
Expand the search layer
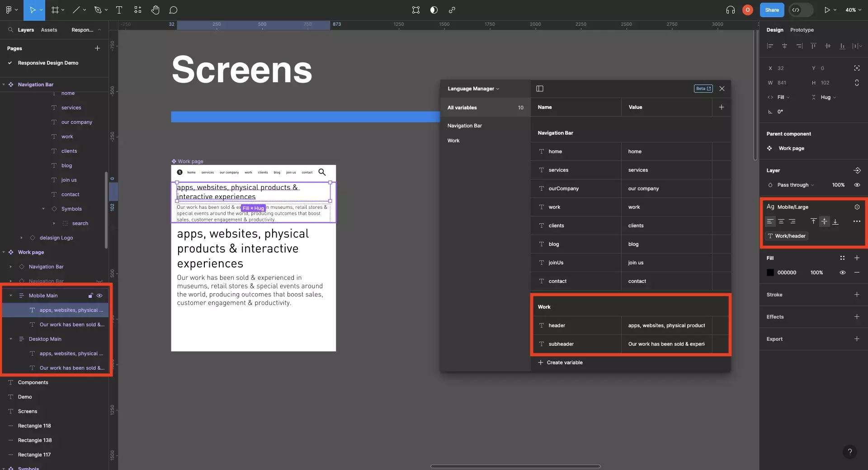pyautogui.click(x=54, y=223)
